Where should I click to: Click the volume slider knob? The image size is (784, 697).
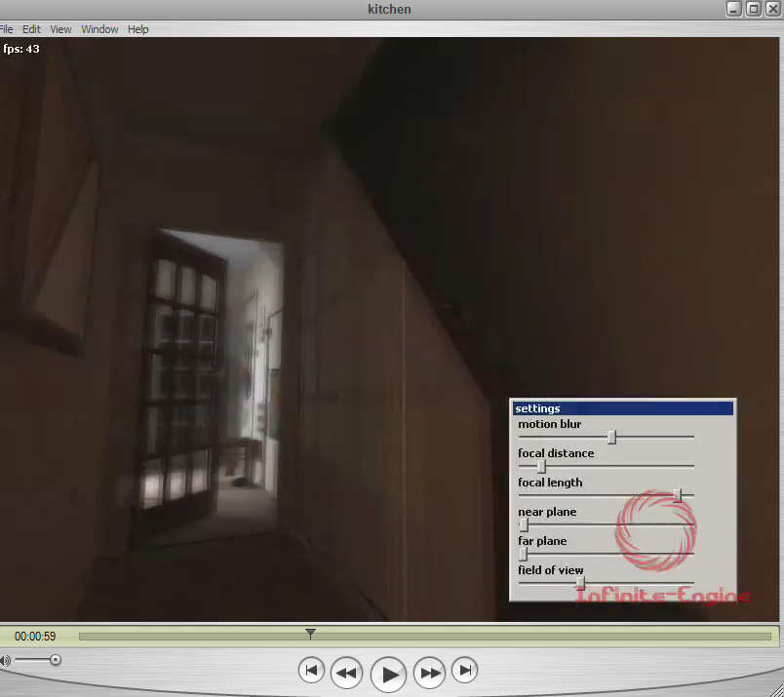56,660
